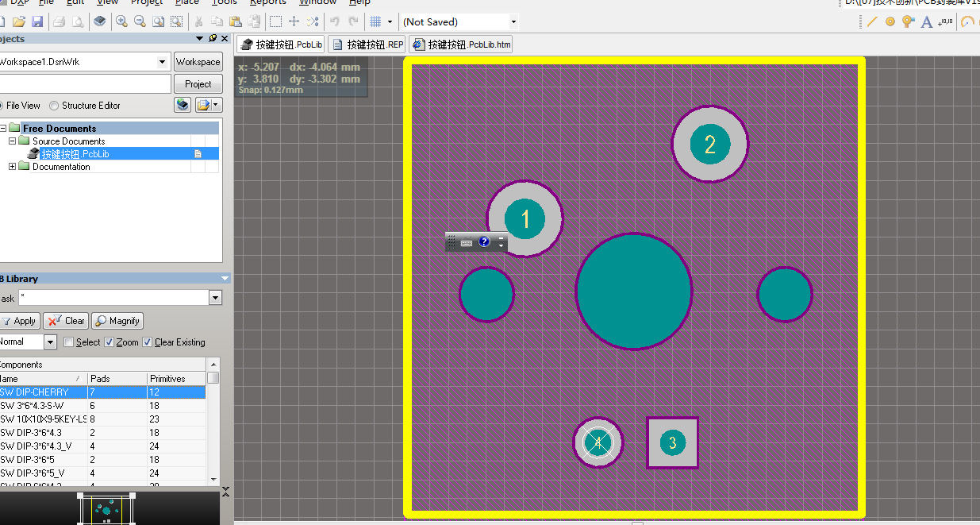Screen dimensions: 980x525
Task: Collapse the Free Documents tree node
Action: (3, 128)
